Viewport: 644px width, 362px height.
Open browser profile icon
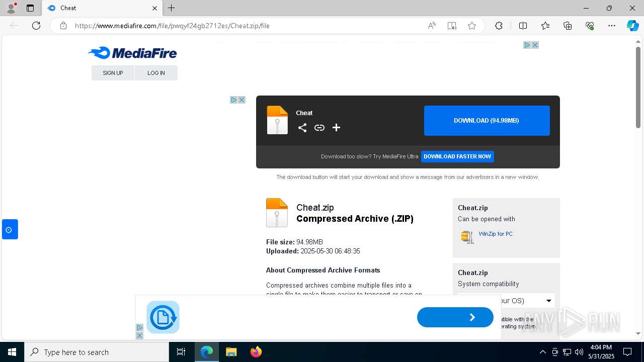click(x=11, y=8)
